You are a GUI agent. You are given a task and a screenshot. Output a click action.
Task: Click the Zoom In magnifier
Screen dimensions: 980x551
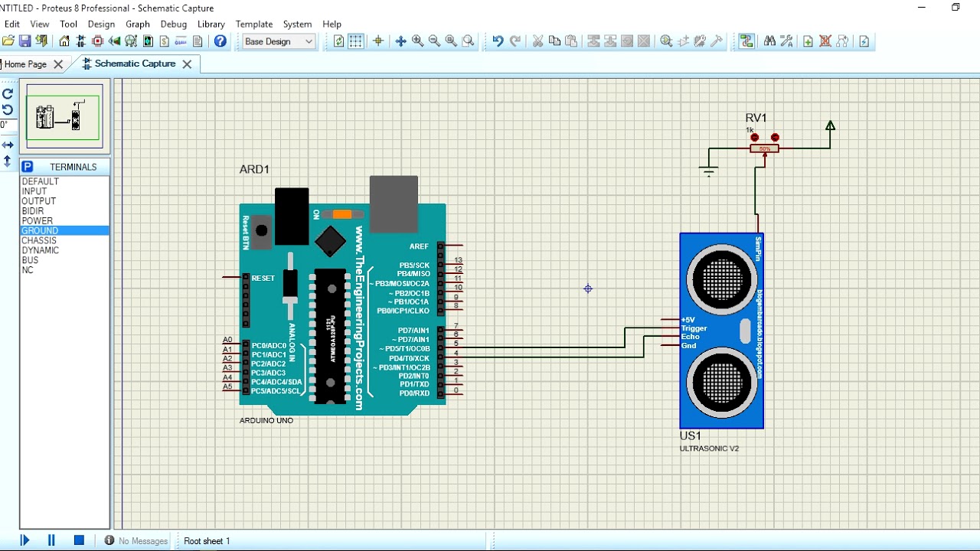tap(417, 41)
